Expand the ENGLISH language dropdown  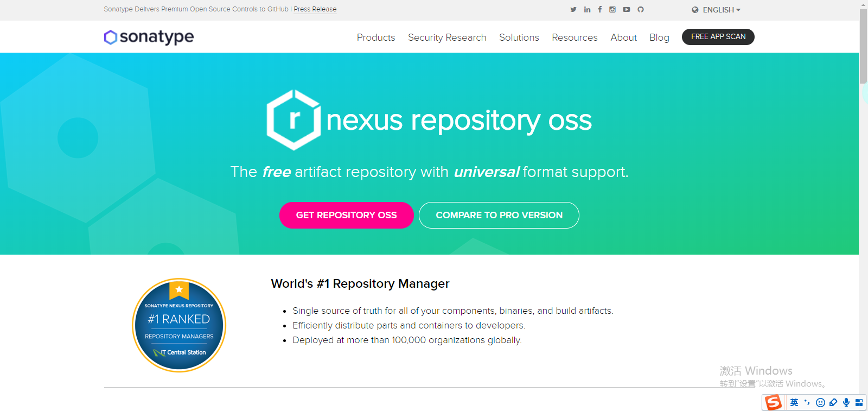[722, 10]
